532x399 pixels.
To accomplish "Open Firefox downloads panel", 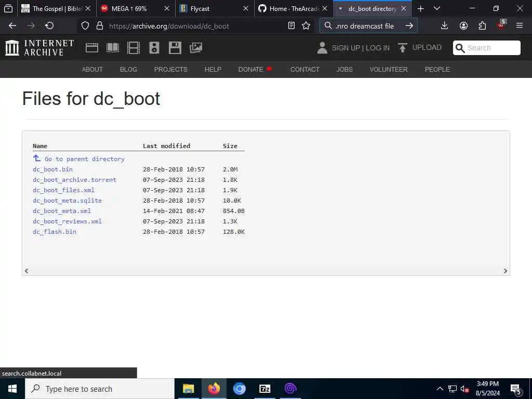I will 445,26.
